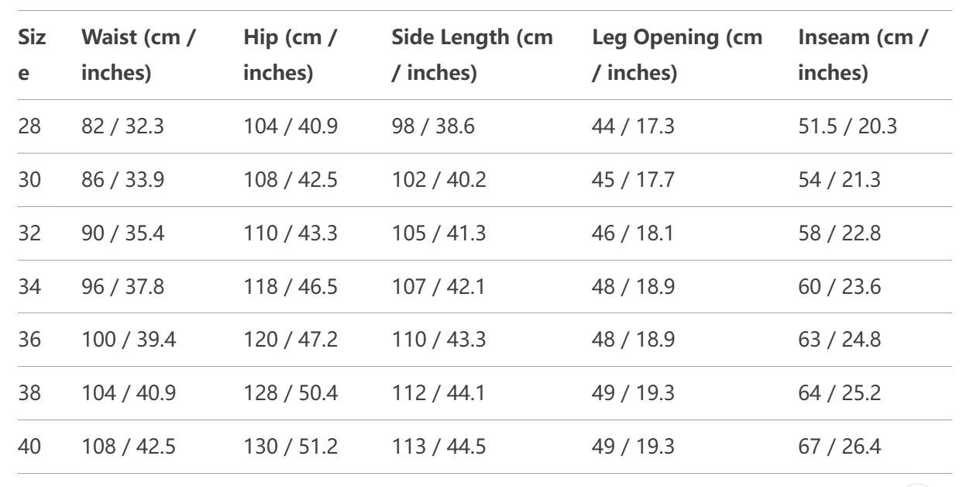Image resolution: width=980 pixels, height=487 pixels.
Task: Click the Side Length column header
Action: point(472,55)
